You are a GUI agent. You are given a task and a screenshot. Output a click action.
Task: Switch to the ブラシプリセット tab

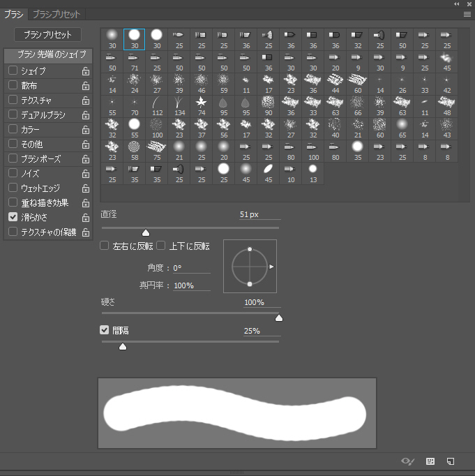click(x=56, y=14)
